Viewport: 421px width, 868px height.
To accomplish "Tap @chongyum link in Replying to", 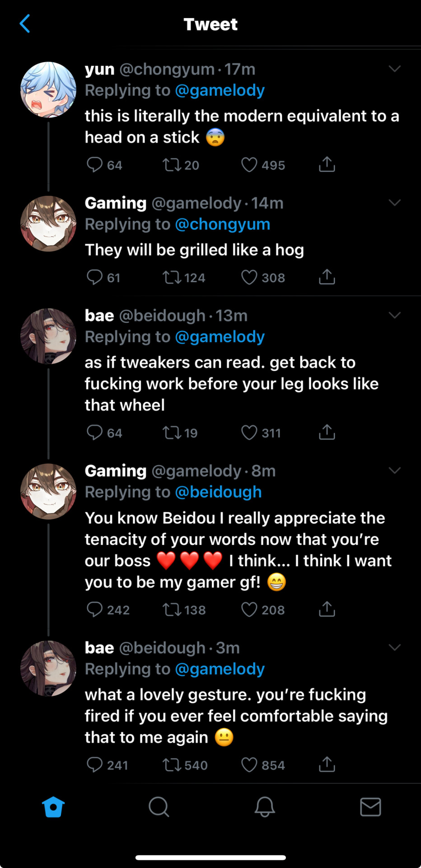I will point(222,224).
